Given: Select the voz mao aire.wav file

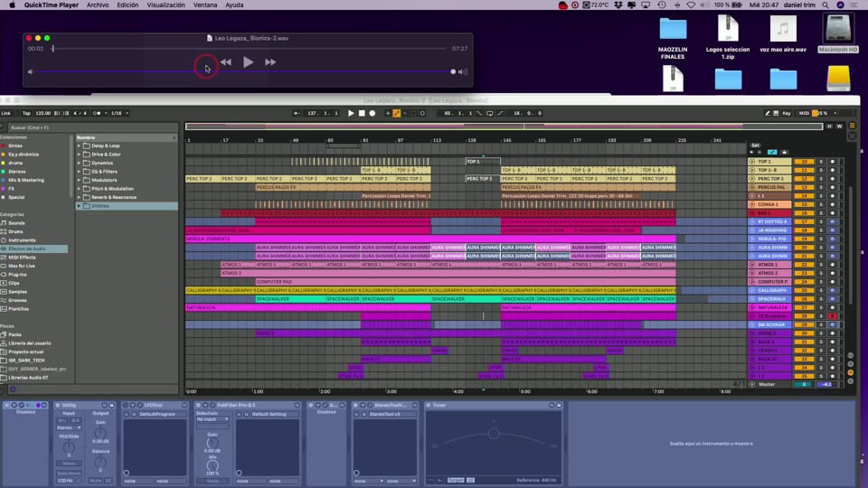Looking at the screenshot, I should click(x=783, y=34).
